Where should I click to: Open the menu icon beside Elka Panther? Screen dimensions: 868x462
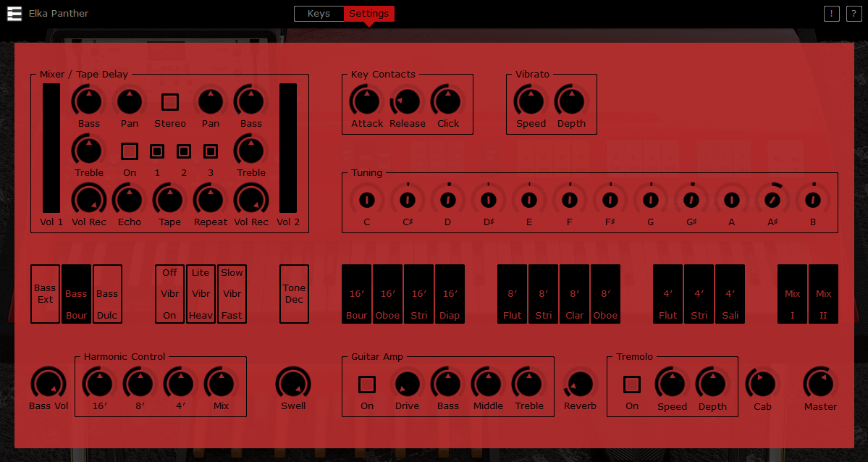click(14, 13)
